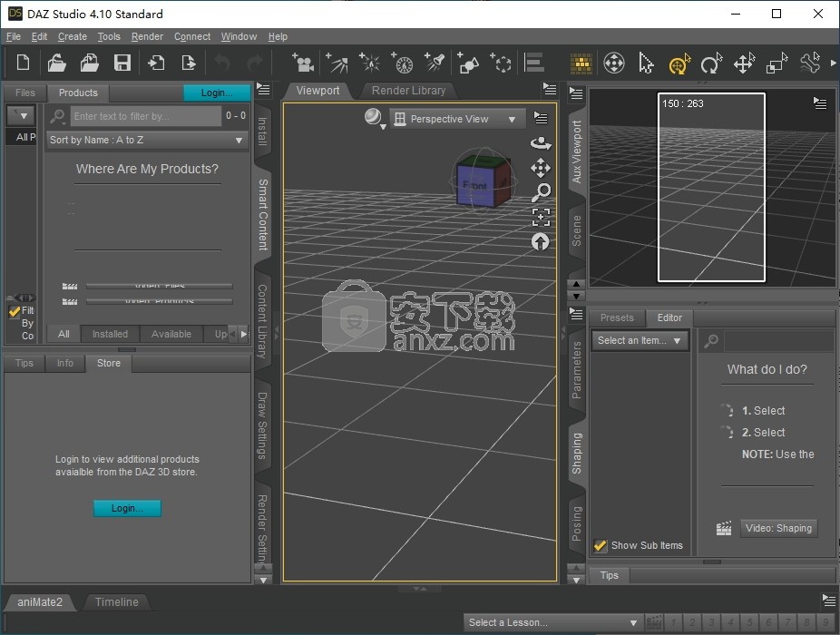Switch to the Presets tab
The height and width of the screenshot is (635, 840).
pos(617,317)
